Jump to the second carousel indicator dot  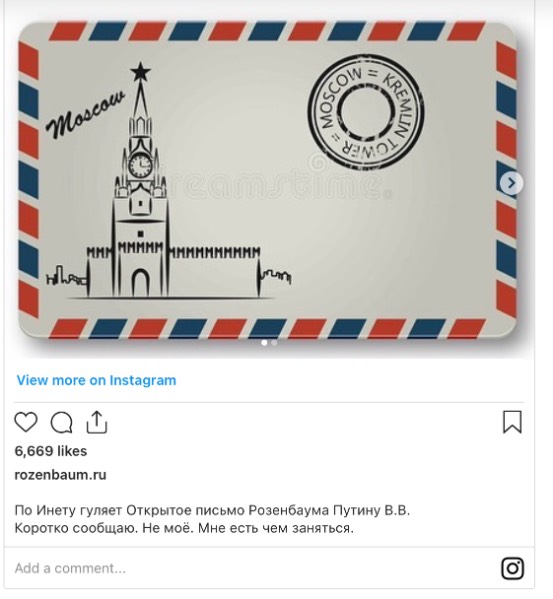274,343
